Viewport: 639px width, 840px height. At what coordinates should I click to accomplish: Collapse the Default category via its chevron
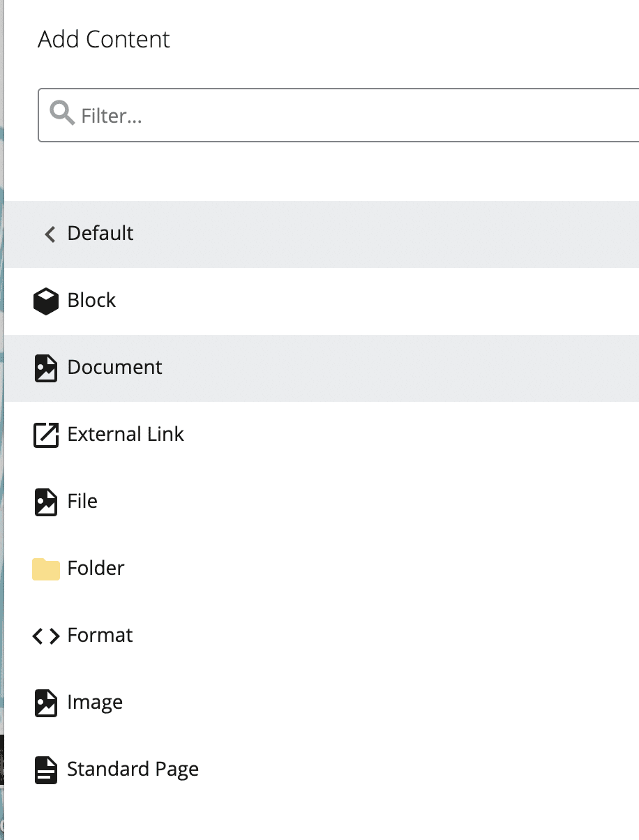point(50,234)
